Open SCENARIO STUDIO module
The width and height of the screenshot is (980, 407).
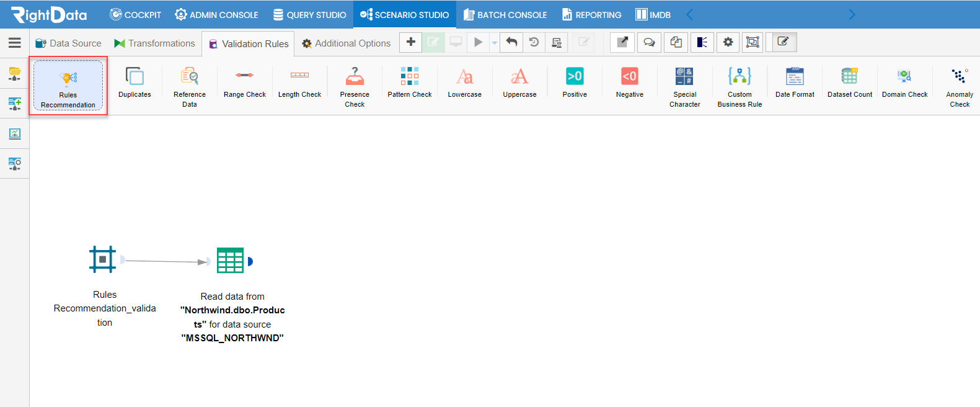[x=404, y=14]
